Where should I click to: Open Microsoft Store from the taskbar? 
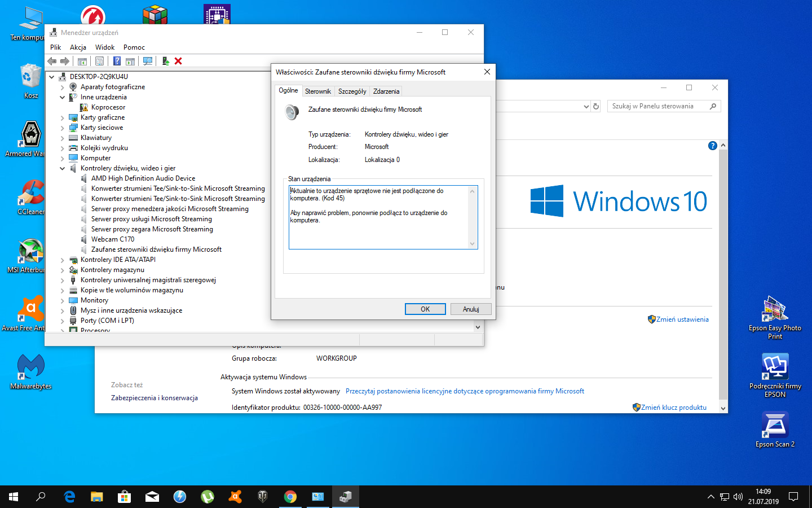click(124, 497)
